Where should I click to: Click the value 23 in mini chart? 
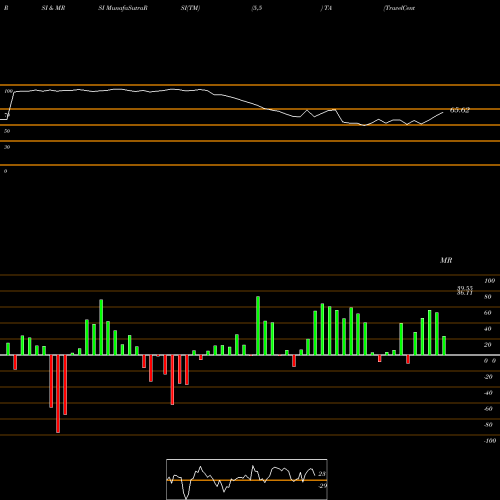(322, 474)
